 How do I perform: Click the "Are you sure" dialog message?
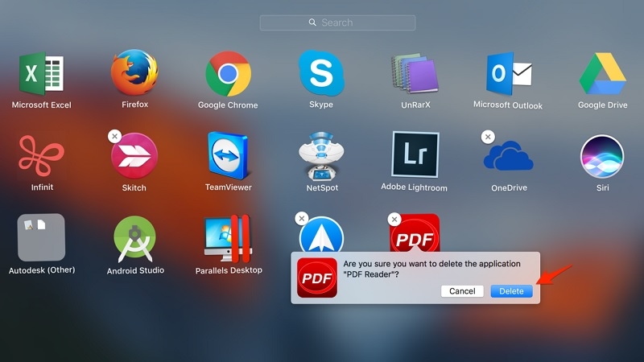431,269
